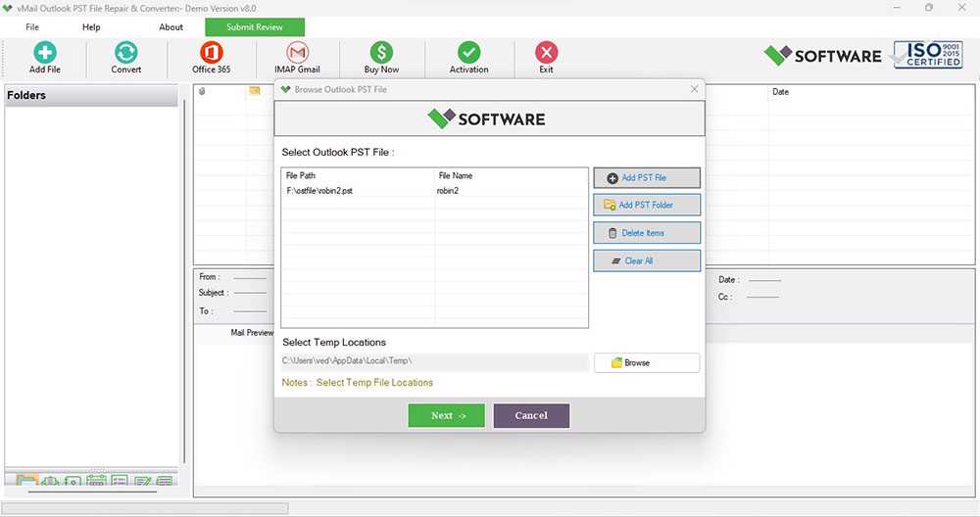Open the Help menu
980x517 pixels.
[x=91, y=26]
